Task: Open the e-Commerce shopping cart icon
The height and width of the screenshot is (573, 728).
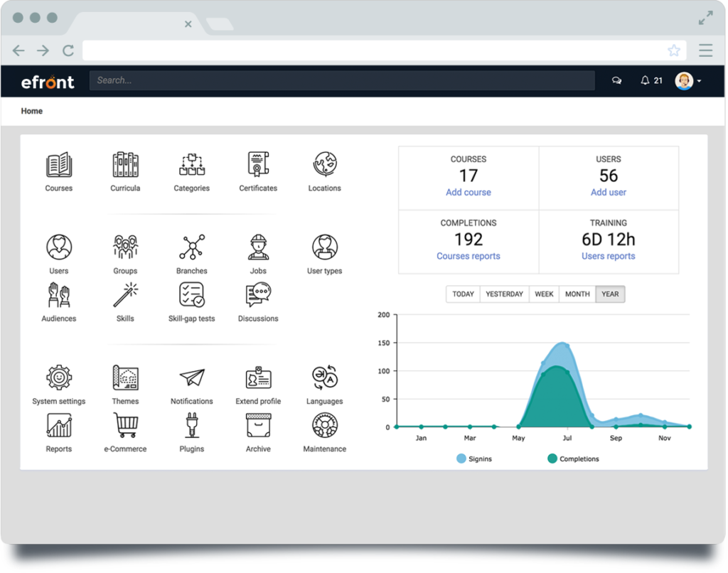Action: click(x=125, y=425)
